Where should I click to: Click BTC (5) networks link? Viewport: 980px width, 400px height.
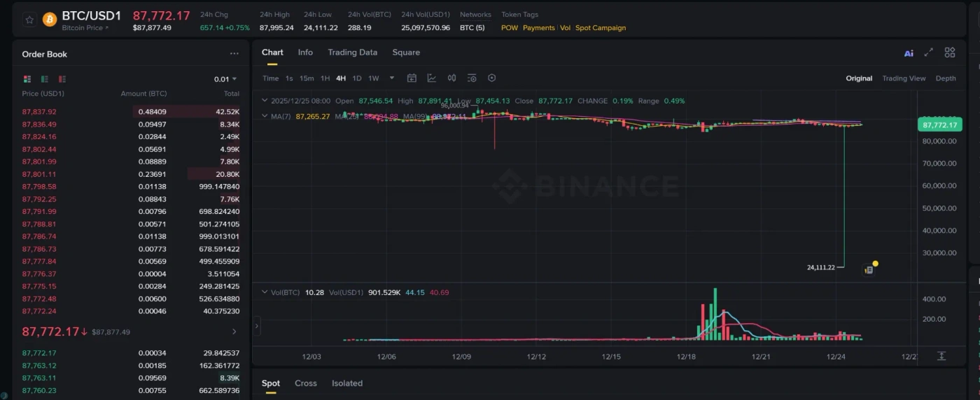(472, 28)
